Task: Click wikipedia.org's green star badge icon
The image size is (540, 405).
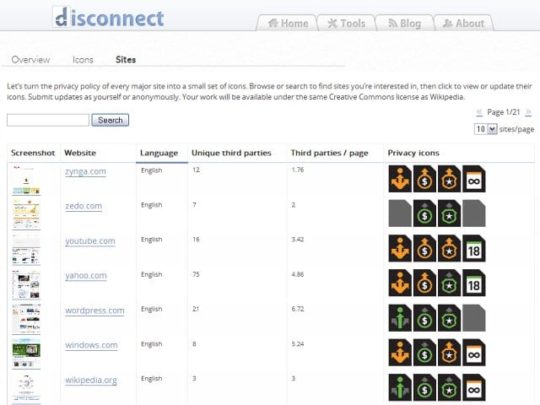Action: (449, 387)
